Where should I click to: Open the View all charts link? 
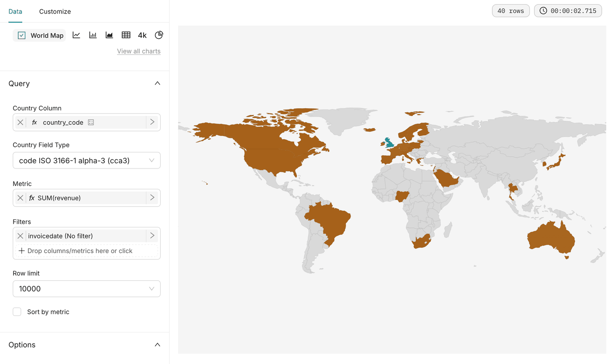pyautogui.click(x=139, y=51)
